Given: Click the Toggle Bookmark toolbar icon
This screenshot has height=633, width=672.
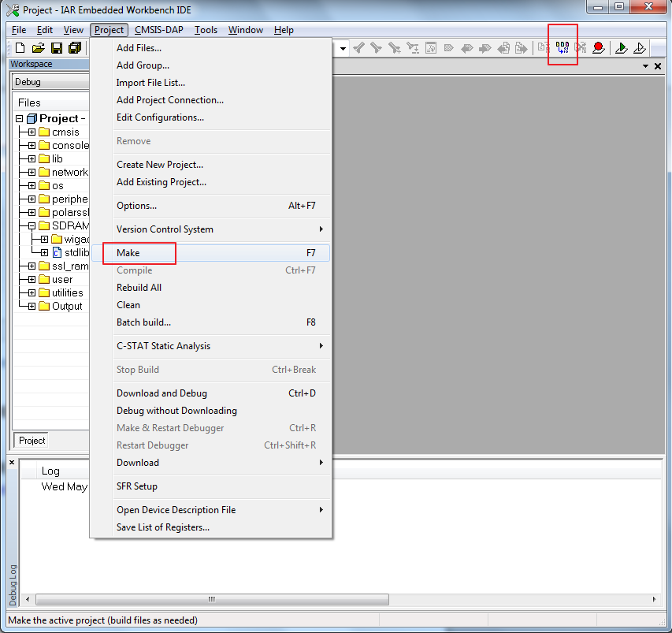Looking at the screenshot, I should (x=449, y=47).
